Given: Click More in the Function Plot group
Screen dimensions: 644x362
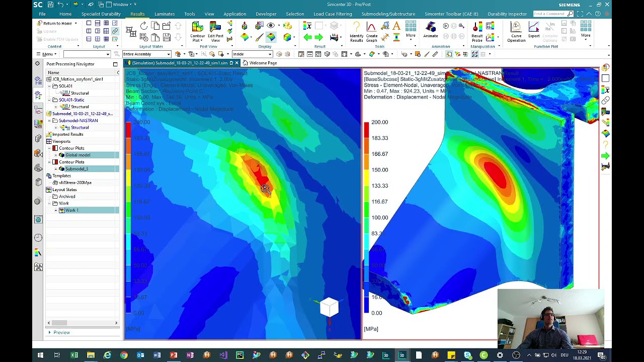Looking at the screenshot, I should coord(586,30).
